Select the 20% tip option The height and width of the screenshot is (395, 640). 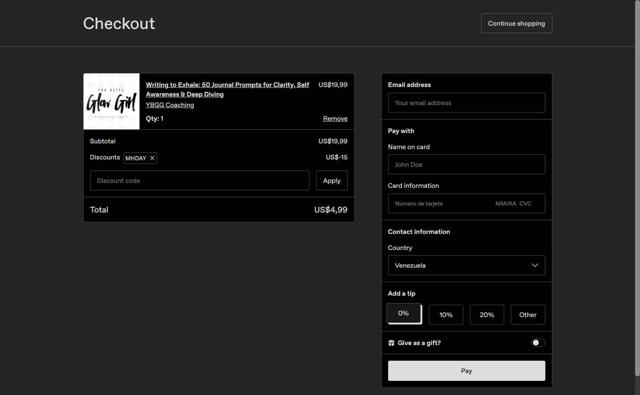click(487, 315)
